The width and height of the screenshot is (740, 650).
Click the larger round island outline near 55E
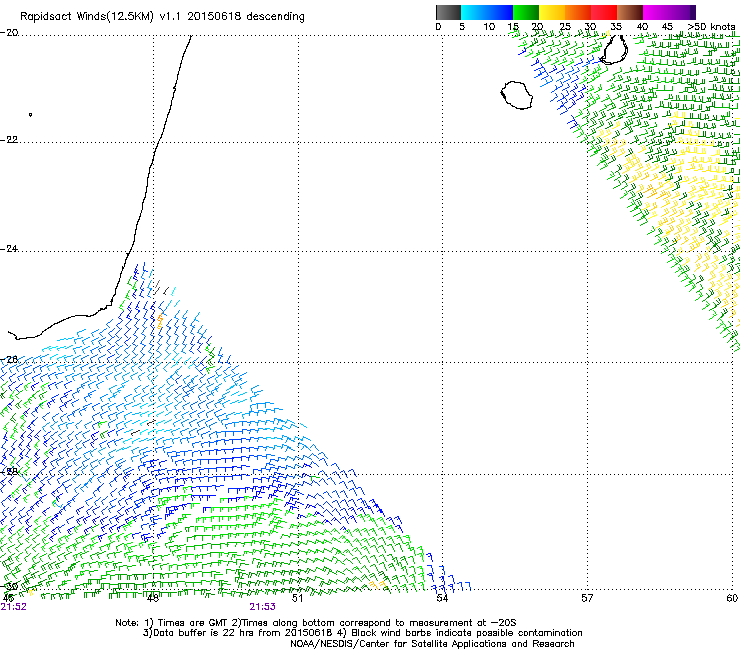(x=517, y=95)
